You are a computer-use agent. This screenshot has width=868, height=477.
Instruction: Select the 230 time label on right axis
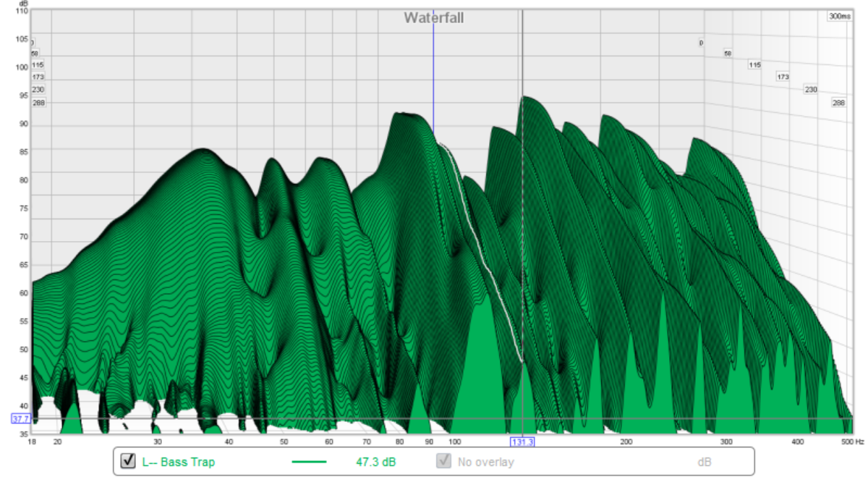pyautogui.click(x=811, y=90)
